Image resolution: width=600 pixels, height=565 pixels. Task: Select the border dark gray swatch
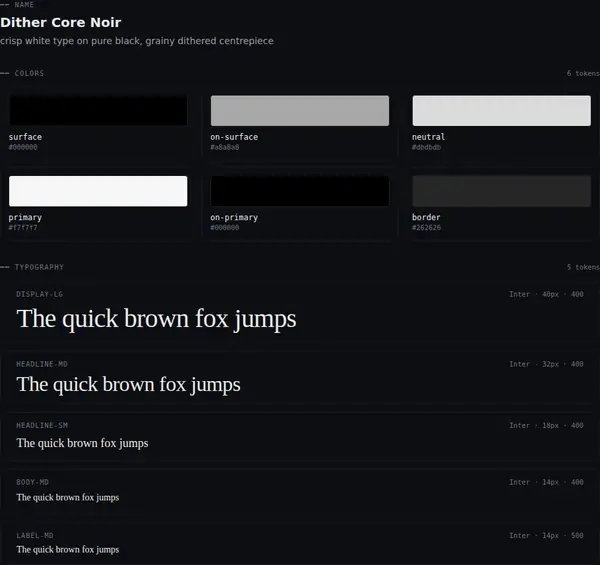pos(502,191)
